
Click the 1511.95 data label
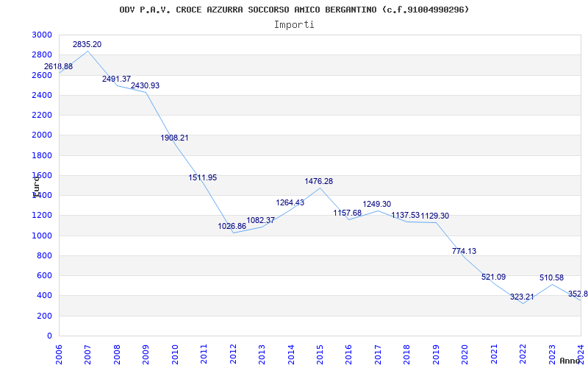click(203, 177)
